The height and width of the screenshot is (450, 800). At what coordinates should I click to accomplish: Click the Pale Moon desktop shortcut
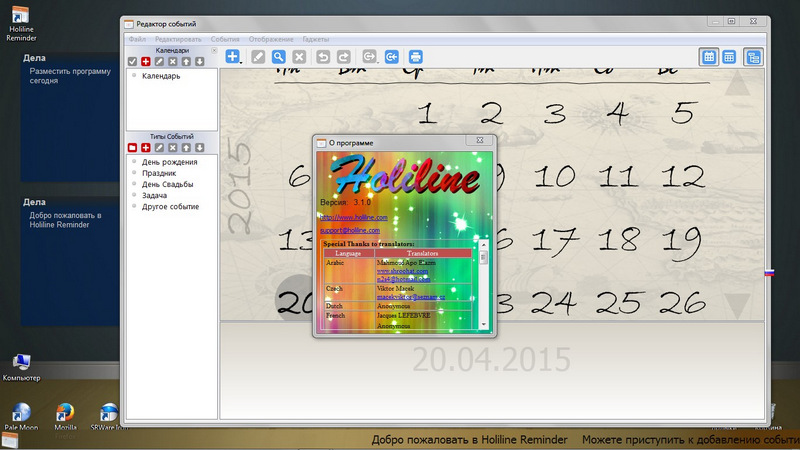[21, 417]
